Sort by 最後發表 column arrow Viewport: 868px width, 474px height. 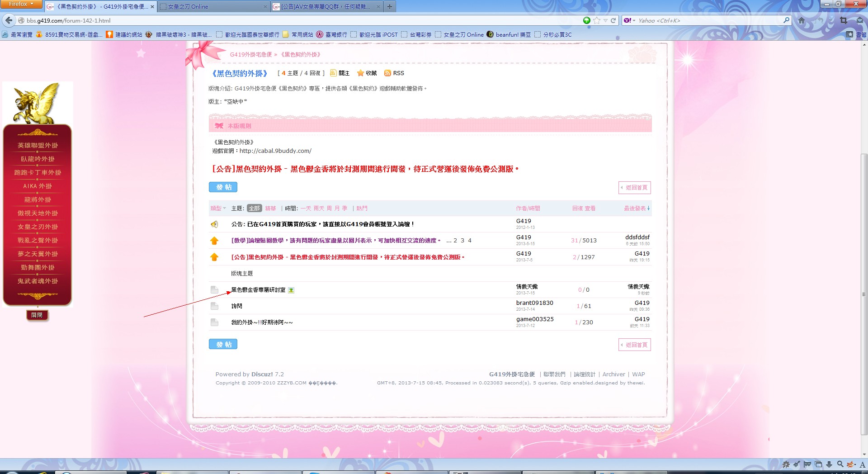(648, 209)
